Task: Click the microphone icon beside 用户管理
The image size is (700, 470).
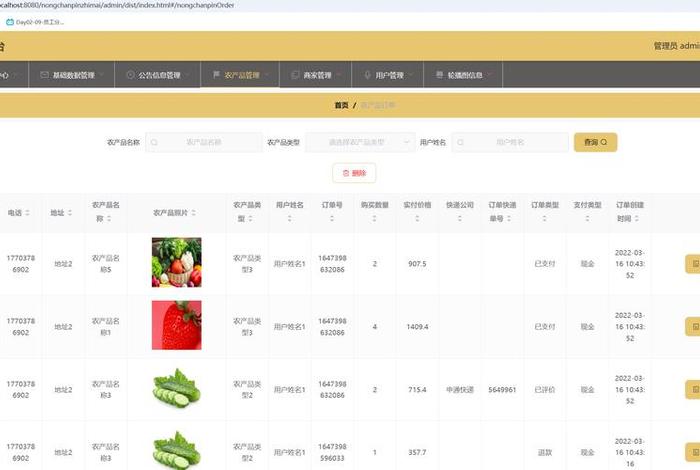Action: (x=367, y=75)
